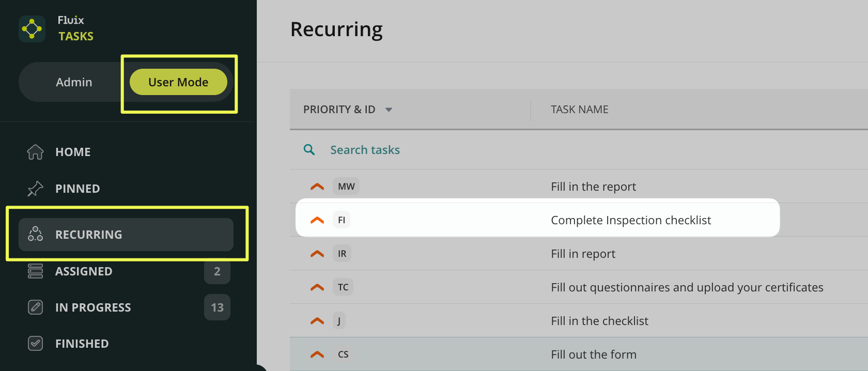Switch to Admin mode
Image resolution: width=868 pixels, height=371 pixels.
click(74, 82)
